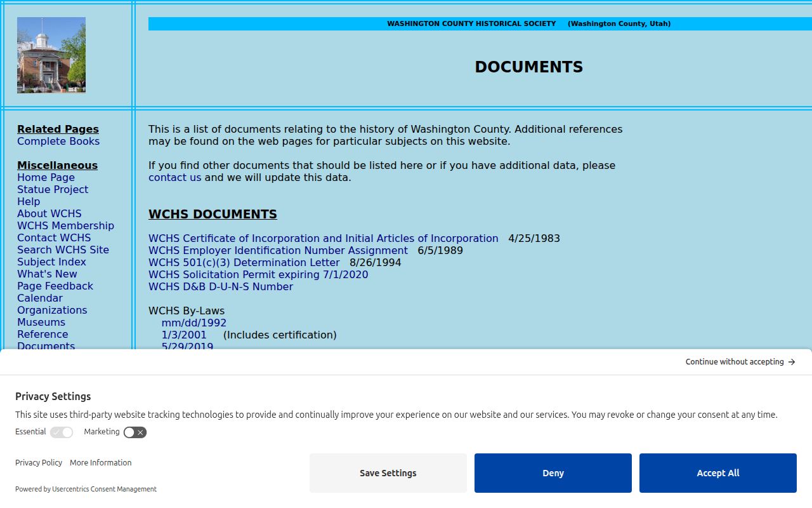Open the Privacy Policy link
Image resolution: width=812 pixels, height=508 pixels.
[x=39, y=463]
